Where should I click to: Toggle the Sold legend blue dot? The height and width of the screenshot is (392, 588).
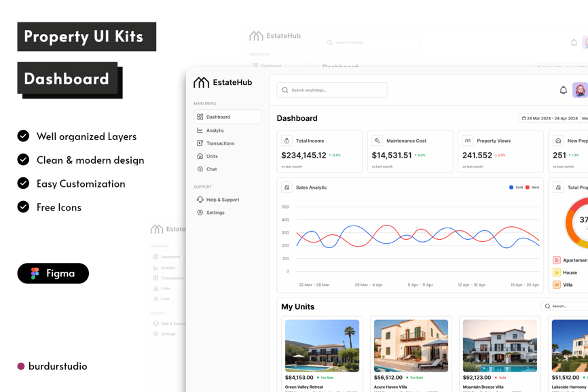point(511,188)
